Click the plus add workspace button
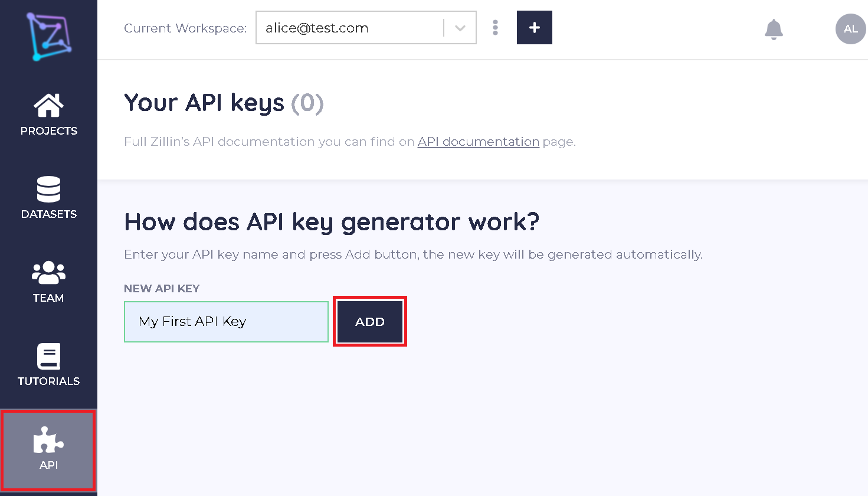The width and height of the screenshot is (868, 496). (534, 28)
